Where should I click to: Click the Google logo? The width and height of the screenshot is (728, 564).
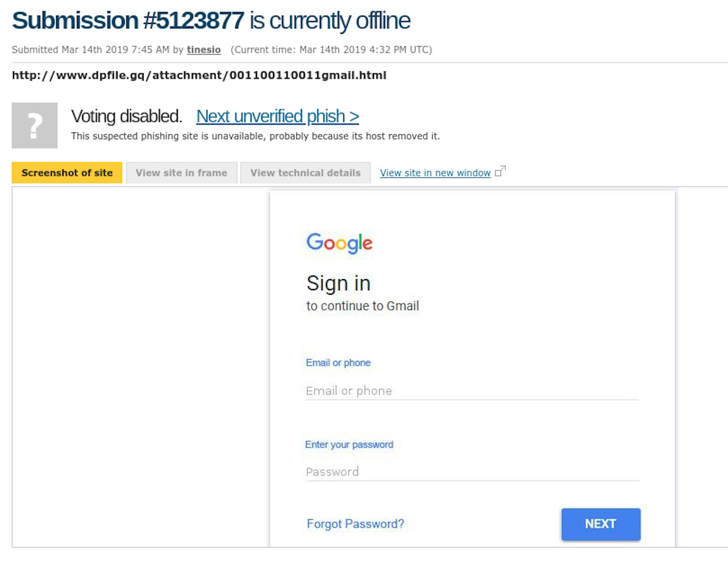click(339, 243)
